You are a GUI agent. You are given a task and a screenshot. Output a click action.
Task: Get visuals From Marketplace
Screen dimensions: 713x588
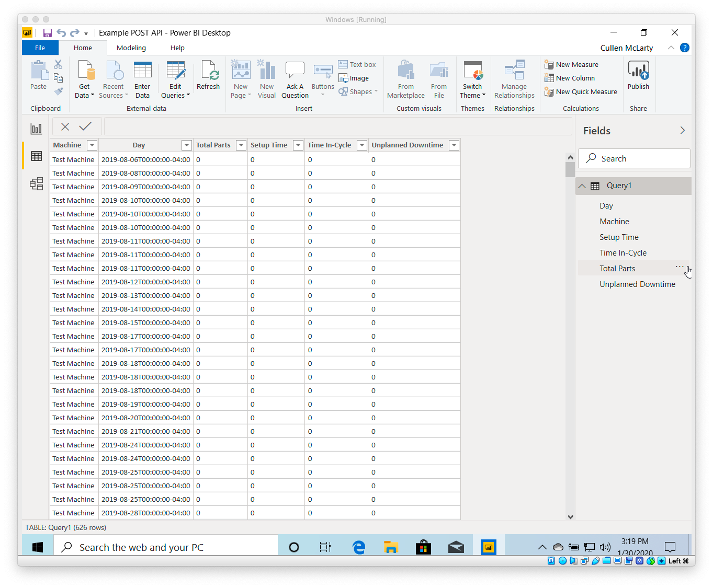[406, 79]
